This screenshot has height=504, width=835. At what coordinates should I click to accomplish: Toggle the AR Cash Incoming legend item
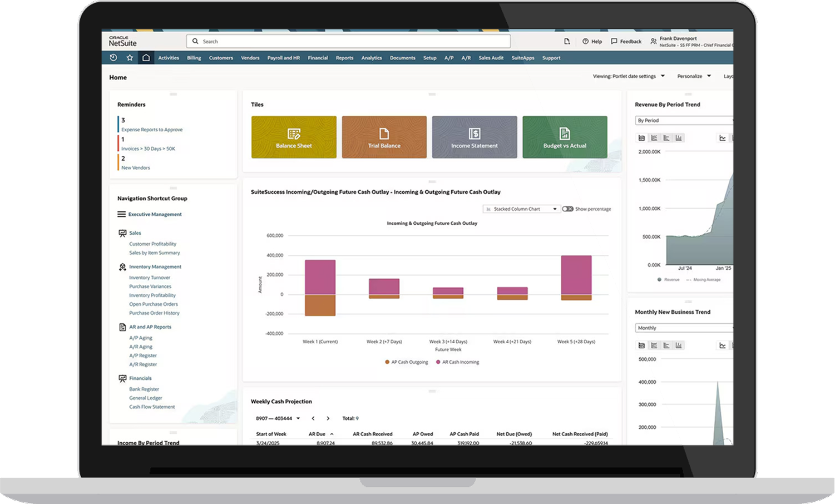[457, 362]
